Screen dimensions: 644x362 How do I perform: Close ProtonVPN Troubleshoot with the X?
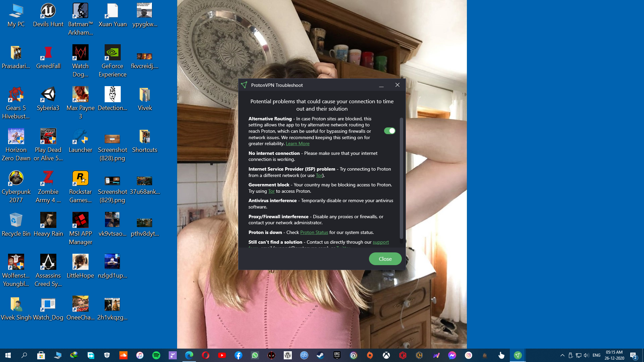point(397,85)
